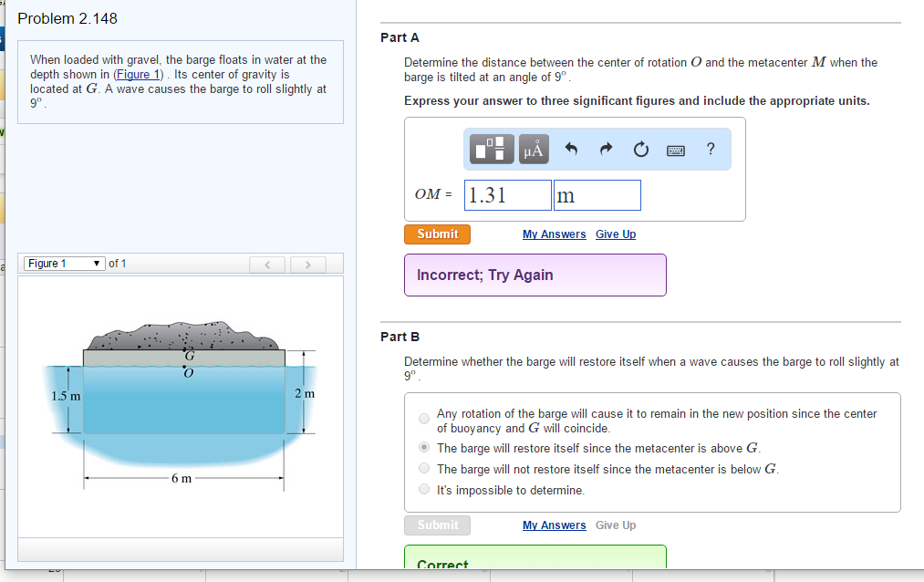Image resolution: width=924 pixels, height=582 pixels.
Task: Open My Answers for Part A
Action: click(x=554, y=234)
